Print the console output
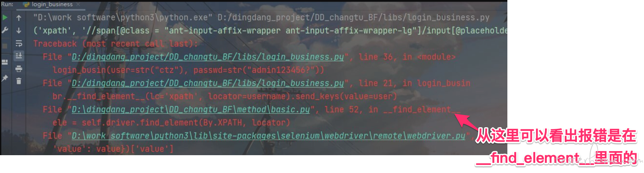644x173 pixels. [19, 68]
